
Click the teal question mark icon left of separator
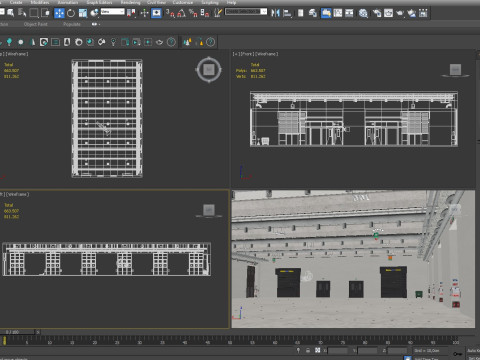[171, 42]
